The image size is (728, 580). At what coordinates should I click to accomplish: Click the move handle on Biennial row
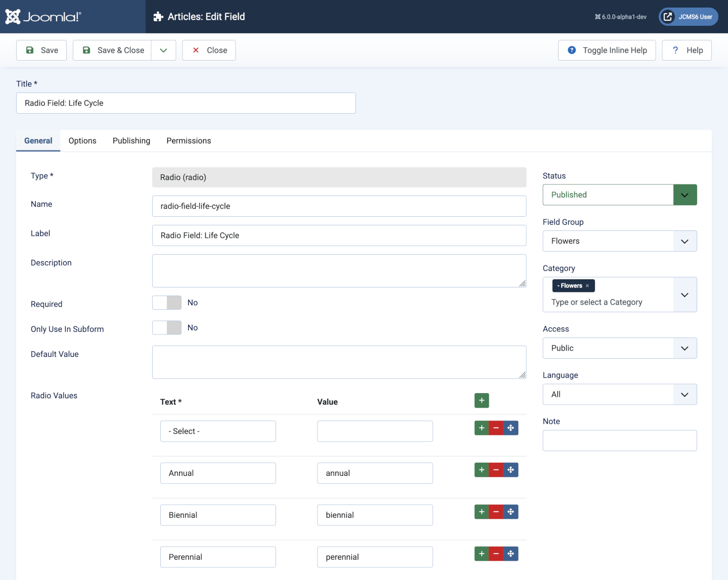pyautogui.click(x=511, y=512)
